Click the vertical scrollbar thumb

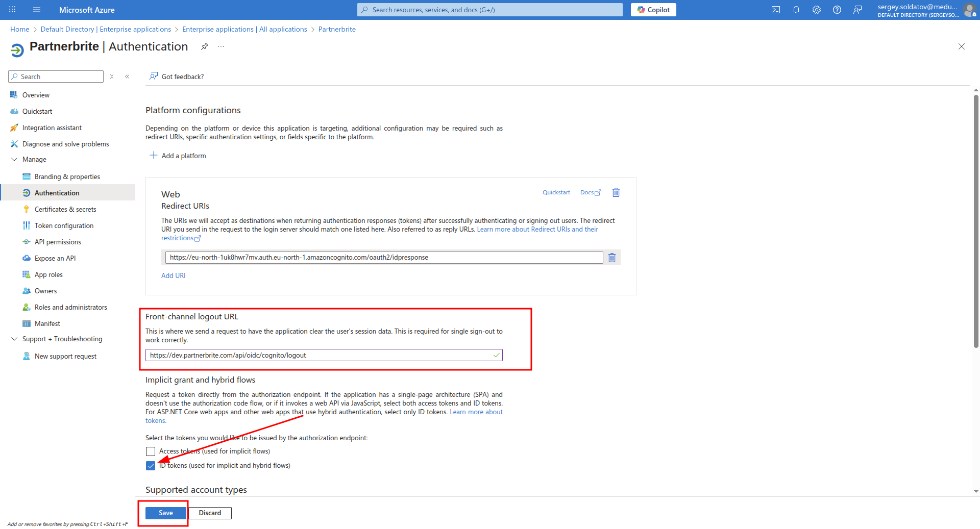click(976, 222)
